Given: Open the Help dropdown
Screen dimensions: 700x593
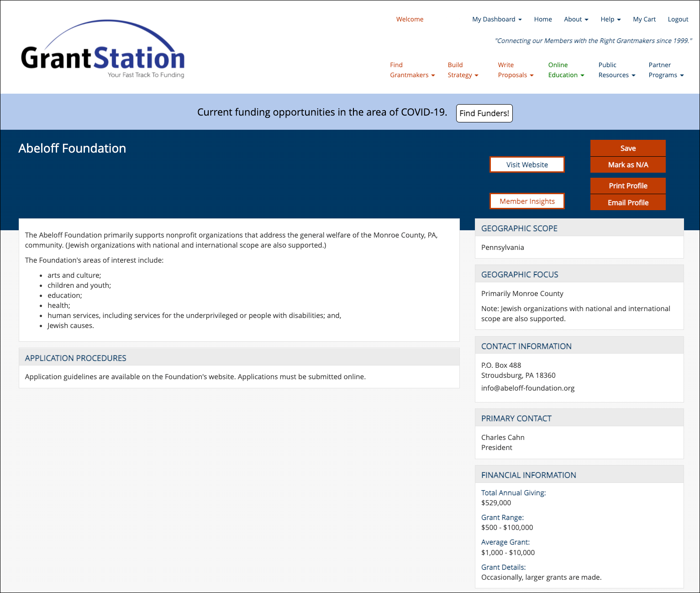Looking at the screenshot, I should [610, 19].
